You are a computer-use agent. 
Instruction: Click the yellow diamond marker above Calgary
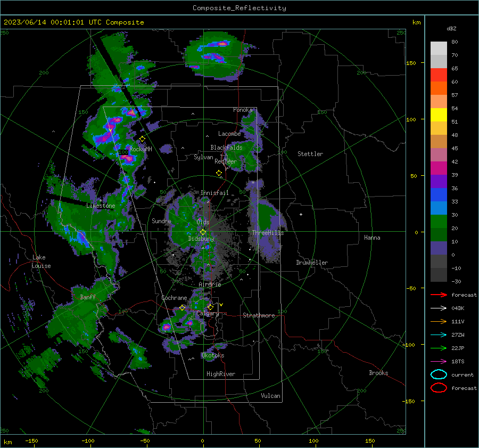pos(210,307)
